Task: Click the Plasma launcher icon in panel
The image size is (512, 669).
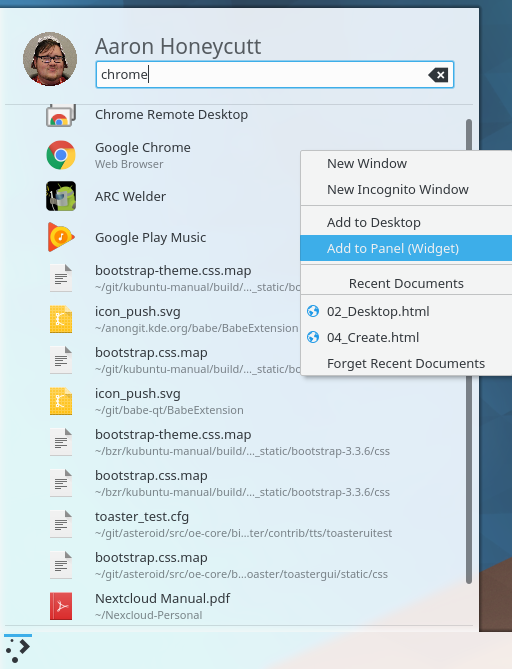Action: pyautogui.click(x=18, y=650)
